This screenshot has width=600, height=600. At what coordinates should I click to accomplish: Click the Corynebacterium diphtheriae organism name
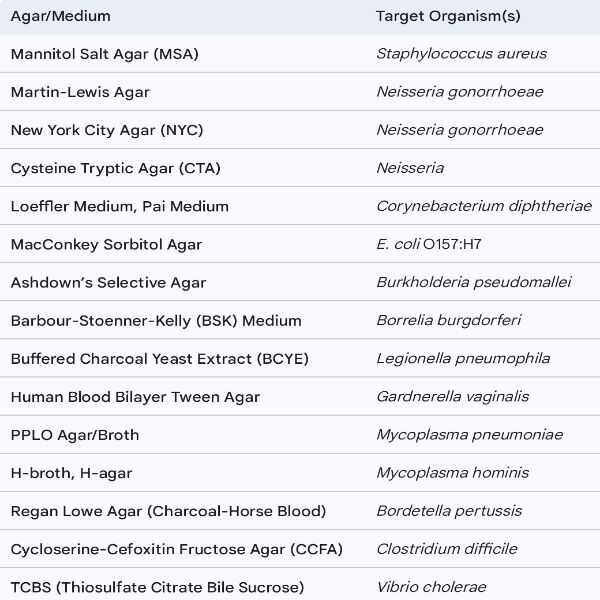(483, 206)
